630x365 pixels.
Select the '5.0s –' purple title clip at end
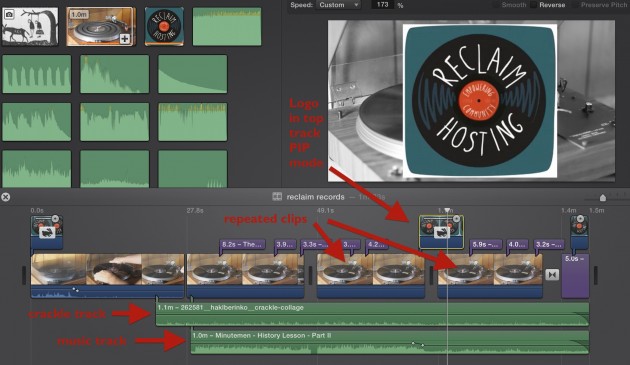[575, 276]
